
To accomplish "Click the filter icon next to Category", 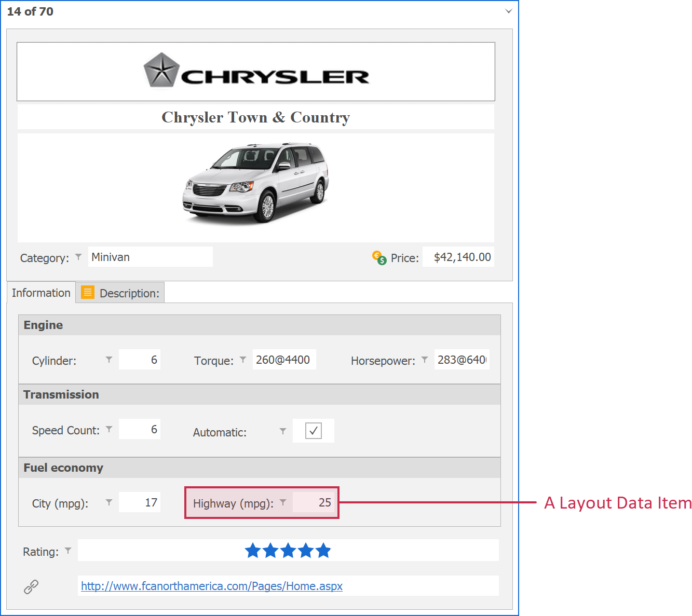I will coord(78,257).
